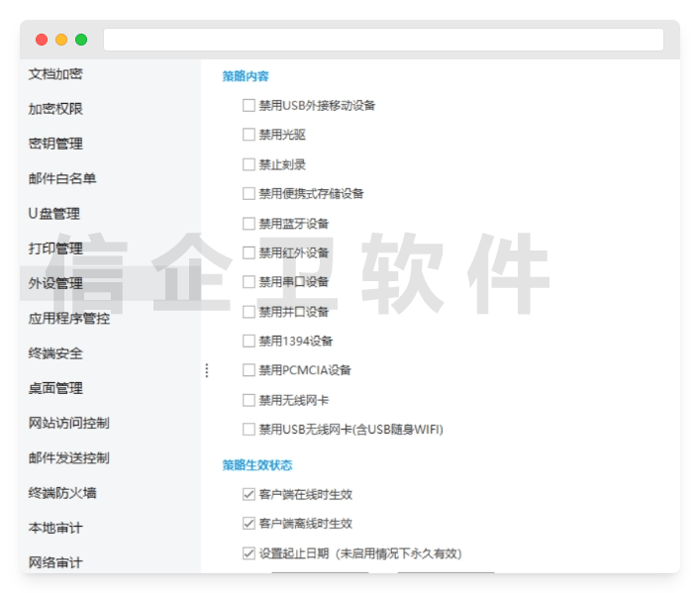Toggle 禁用无线网卡 checkbox

tap(249, 400)
